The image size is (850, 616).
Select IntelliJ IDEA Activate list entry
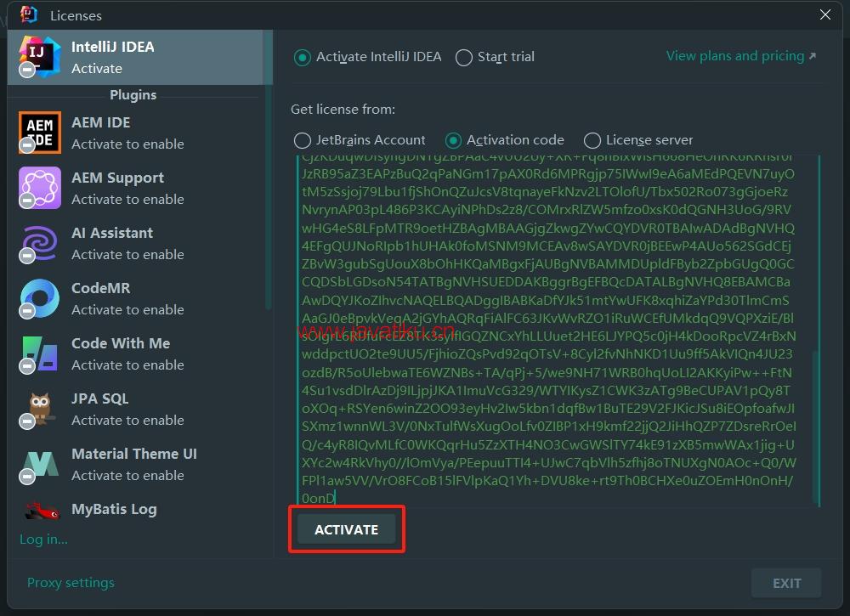click(x=136, y=58)
